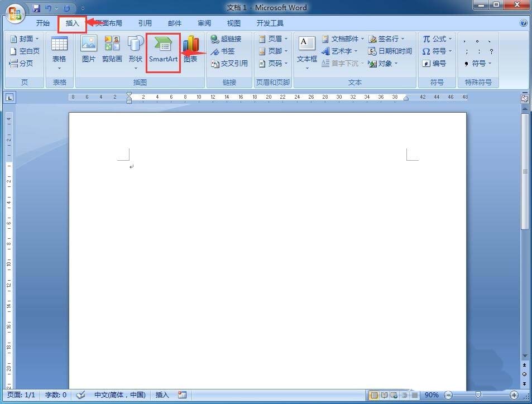Open the 艺术字 WordArt gallery

click(x=339, y=51)
